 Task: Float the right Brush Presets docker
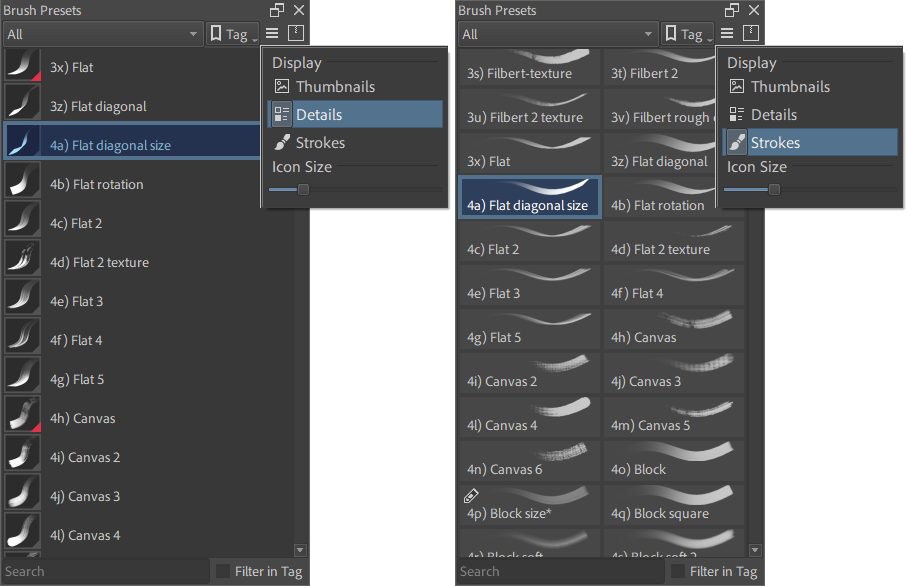(x=732, y=10)
